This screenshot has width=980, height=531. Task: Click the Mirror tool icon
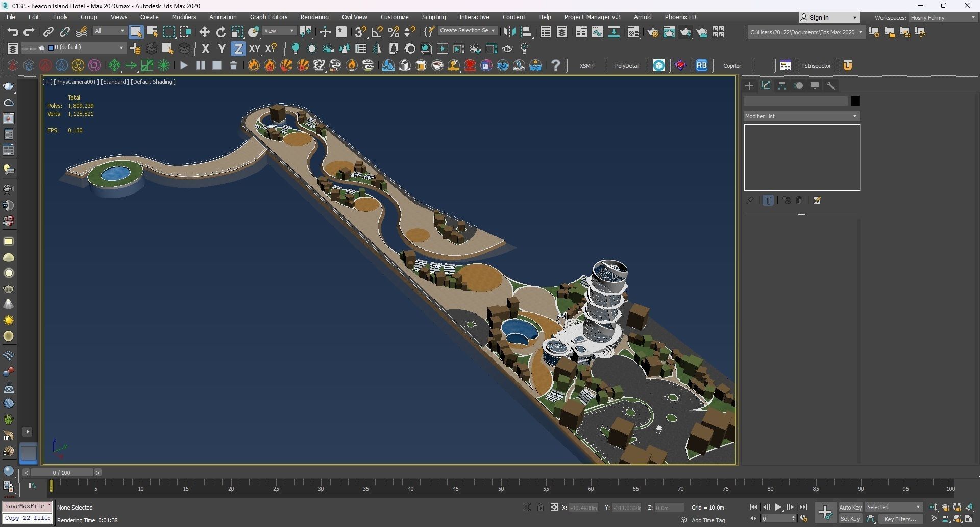pos(509,32)
